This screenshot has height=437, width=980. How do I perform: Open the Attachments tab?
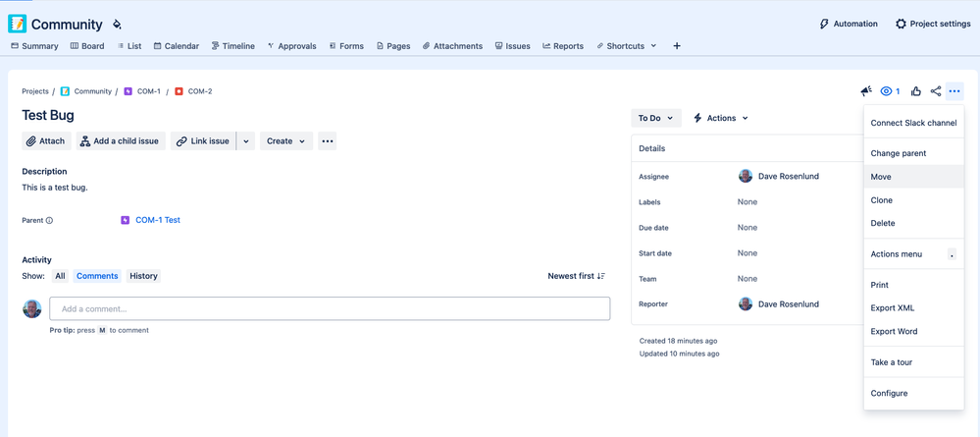452,46
